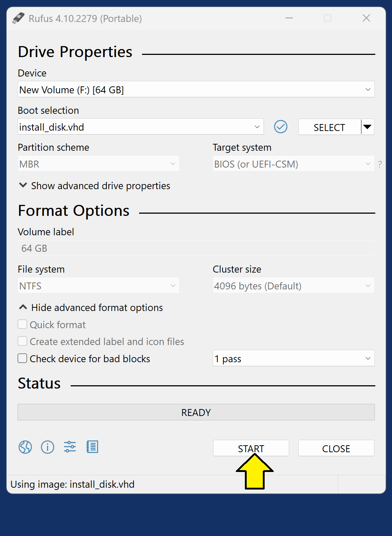Image resolution: width=392 pixels, height=536 pixels.
Task: Click the About info icon
Action: tap(48, 447)
